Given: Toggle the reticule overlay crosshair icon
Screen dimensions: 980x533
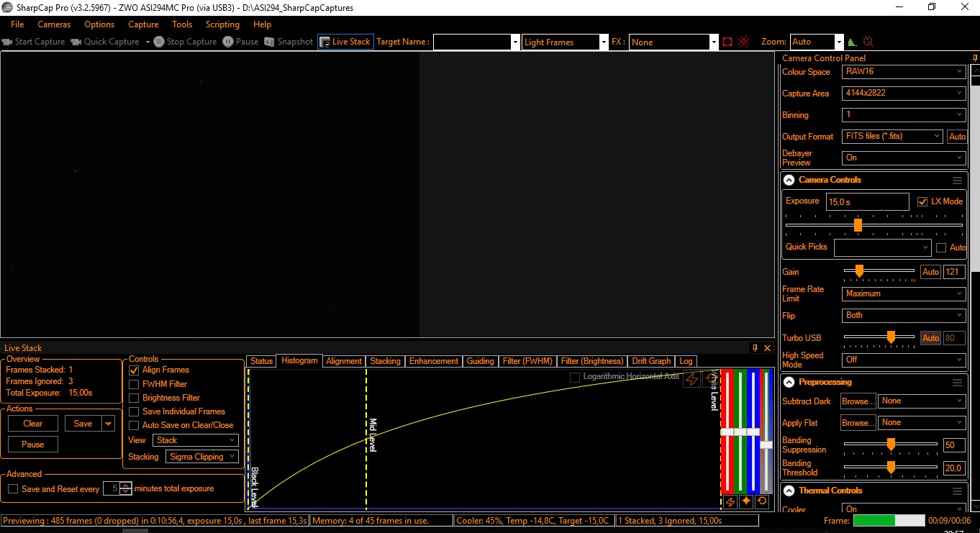Looking at the screenshot, I should 743,42.
